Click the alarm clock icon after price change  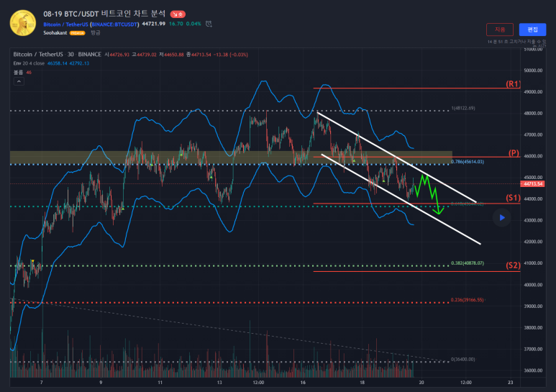[209, 24]
